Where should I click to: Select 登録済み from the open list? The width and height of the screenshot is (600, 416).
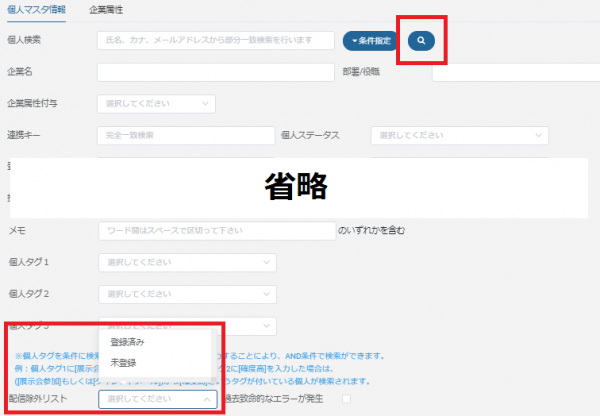coord(155,342)
